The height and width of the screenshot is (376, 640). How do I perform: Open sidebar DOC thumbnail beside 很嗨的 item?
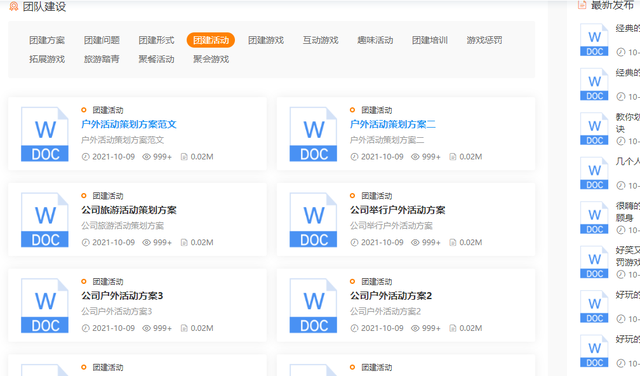[x=594, y=218]
